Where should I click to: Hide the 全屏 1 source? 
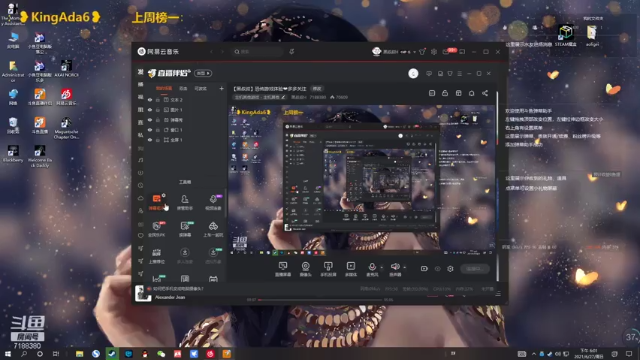tap(150, 140)
